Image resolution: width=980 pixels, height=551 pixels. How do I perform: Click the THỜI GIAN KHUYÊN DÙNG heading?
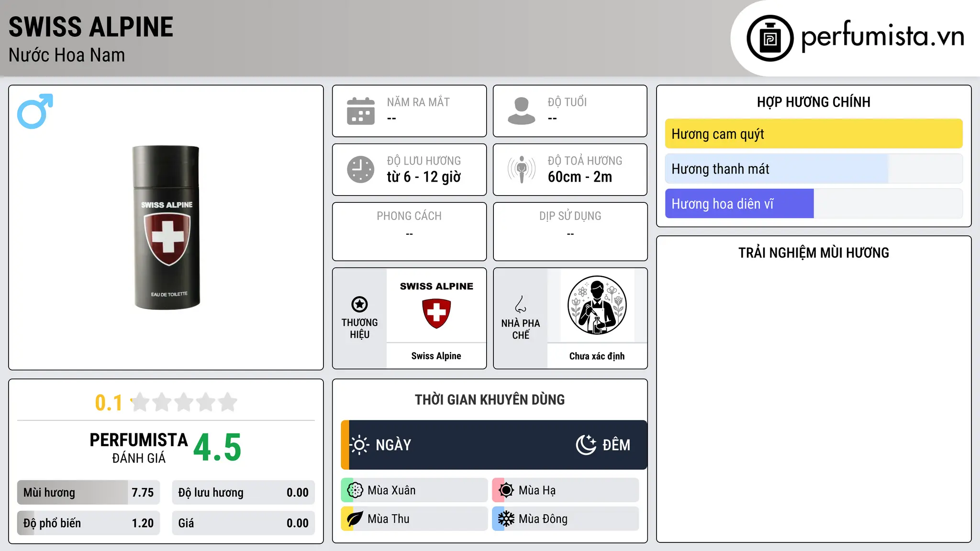490,399
